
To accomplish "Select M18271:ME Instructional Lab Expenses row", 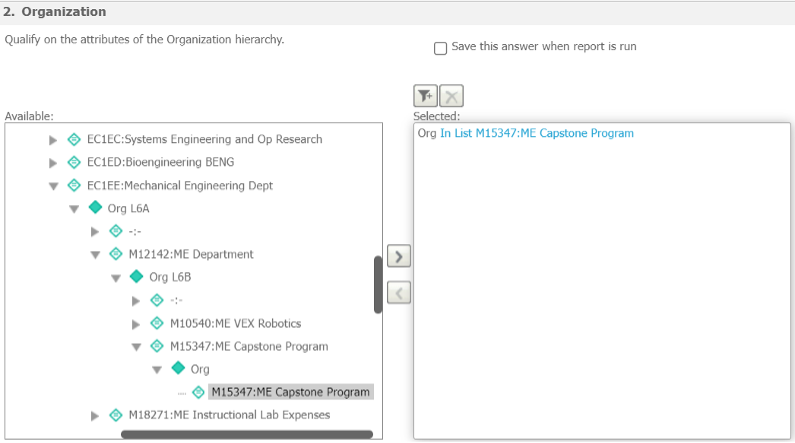I will coord(229,415).
